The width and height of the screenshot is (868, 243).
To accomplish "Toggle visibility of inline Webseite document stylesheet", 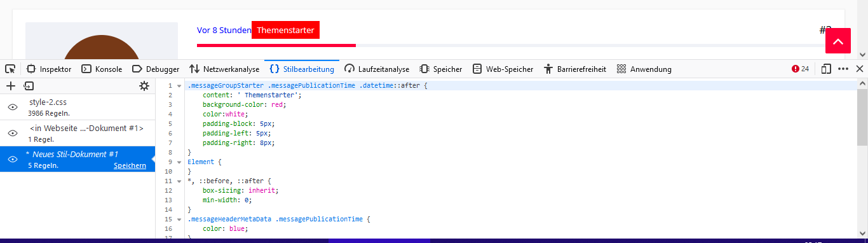I will [x=12, y=133].
